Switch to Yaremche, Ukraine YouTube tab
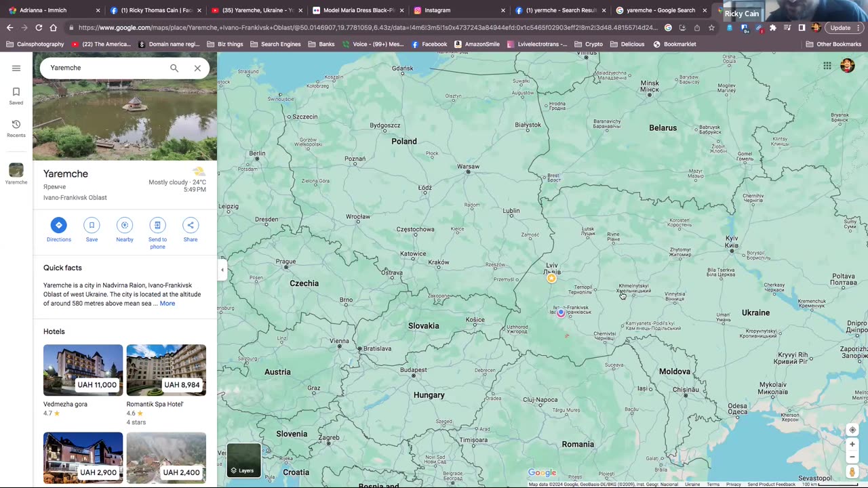The height and width of the screenshot is (488, 868). point(256,10)
